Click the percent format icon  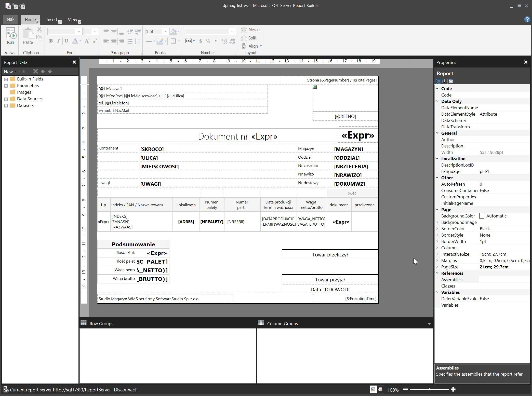click(x=208, y=41)
